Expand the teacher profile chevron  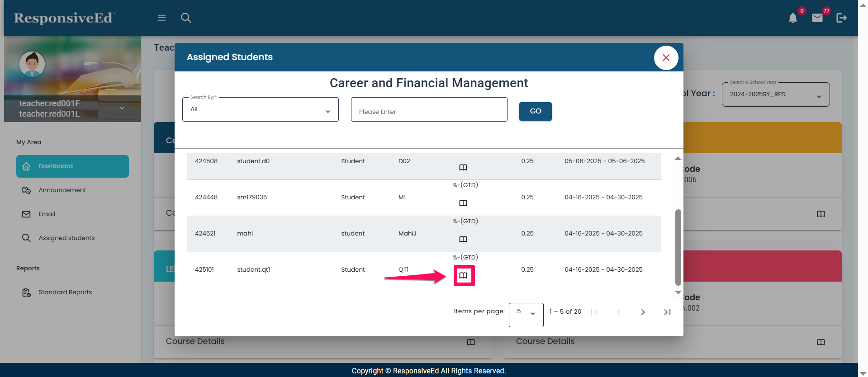[x=122, y=108]
